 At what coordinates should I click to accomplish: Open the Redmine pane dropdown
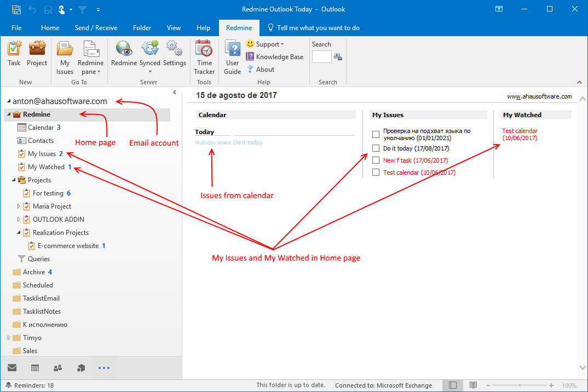[90, 58]
